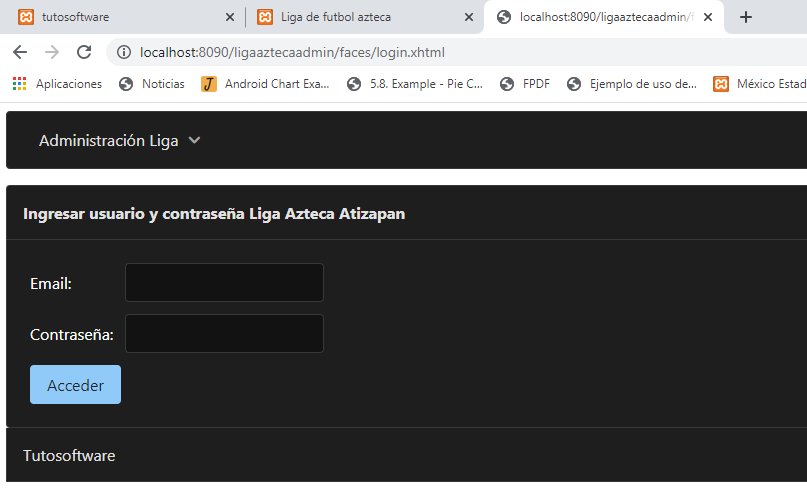Close the Liga de futbol azteca tab

pos(468,17)
